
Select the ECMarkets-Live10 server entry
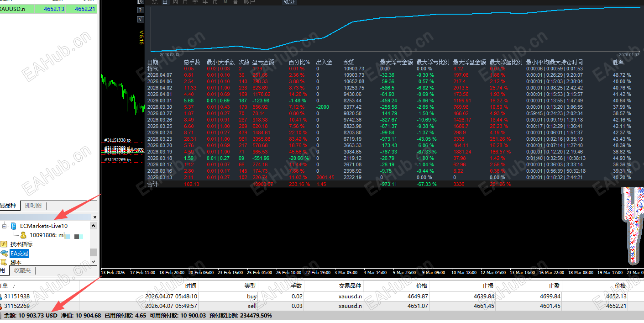tap(44, 226)
